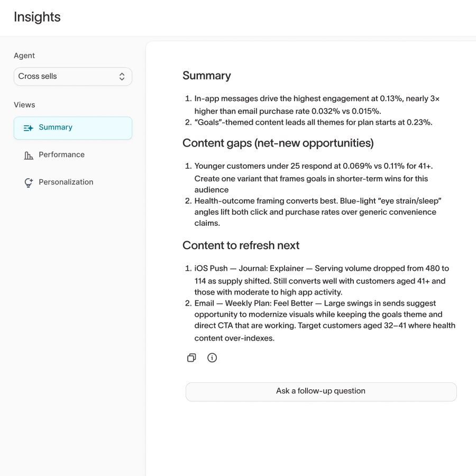Viewport: 476px width, 476px height.
Task: Switch to the Personalization view
Action: click(x=66, y=182)
